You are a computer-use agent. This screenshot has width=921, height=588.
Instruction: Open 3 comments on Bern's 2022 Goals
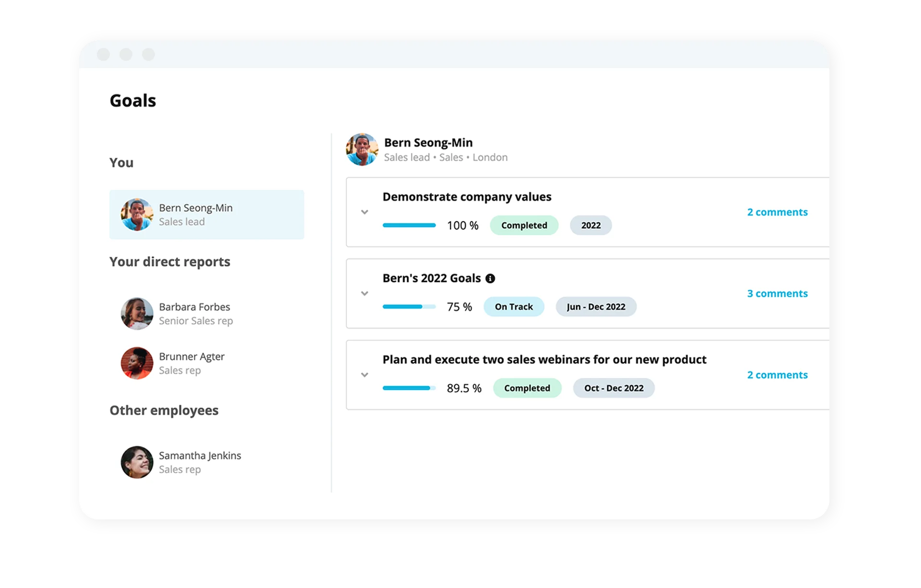point(777,294)
